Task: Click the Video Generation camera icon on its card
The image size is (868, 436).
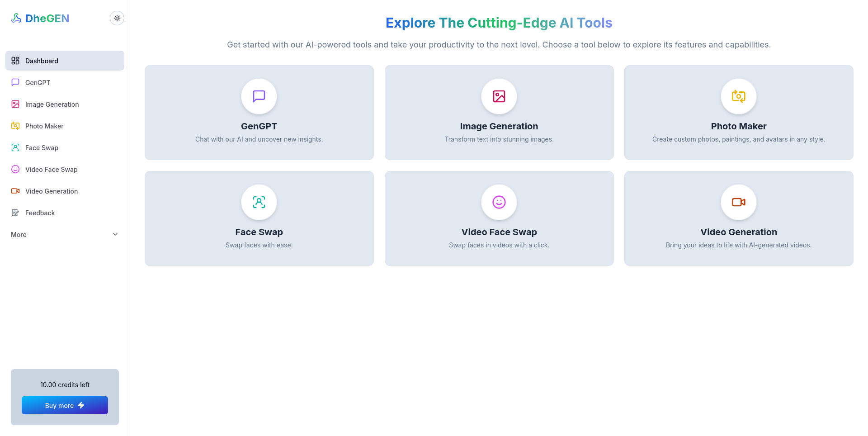Action: tap(738, 202)
